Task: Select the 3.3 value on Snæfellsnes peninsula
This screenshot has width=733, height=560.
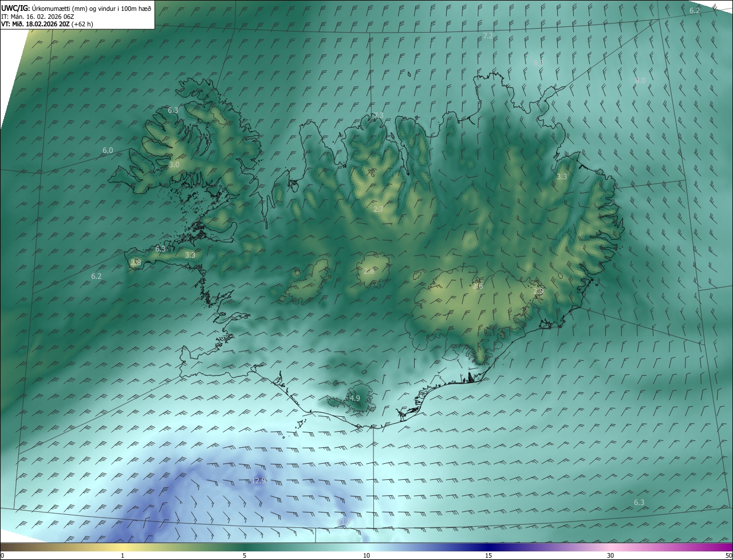Action: tap(190, 255)
